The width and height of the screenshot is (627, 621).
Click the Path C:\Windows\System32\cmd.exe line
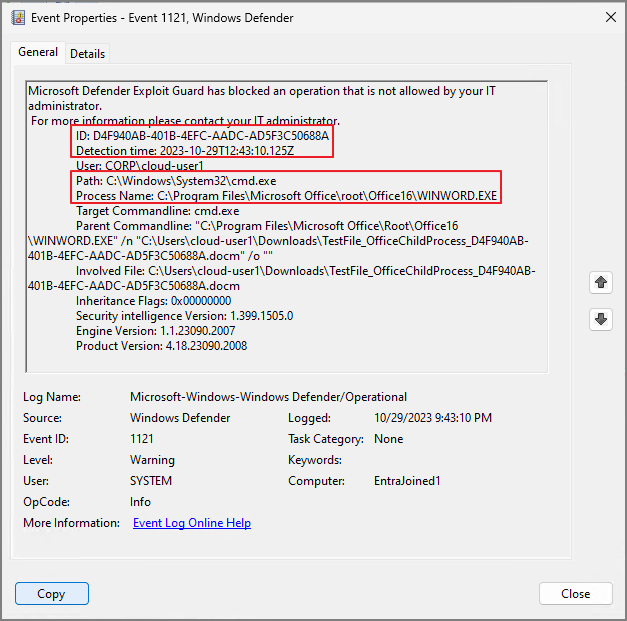coord(176,181)
